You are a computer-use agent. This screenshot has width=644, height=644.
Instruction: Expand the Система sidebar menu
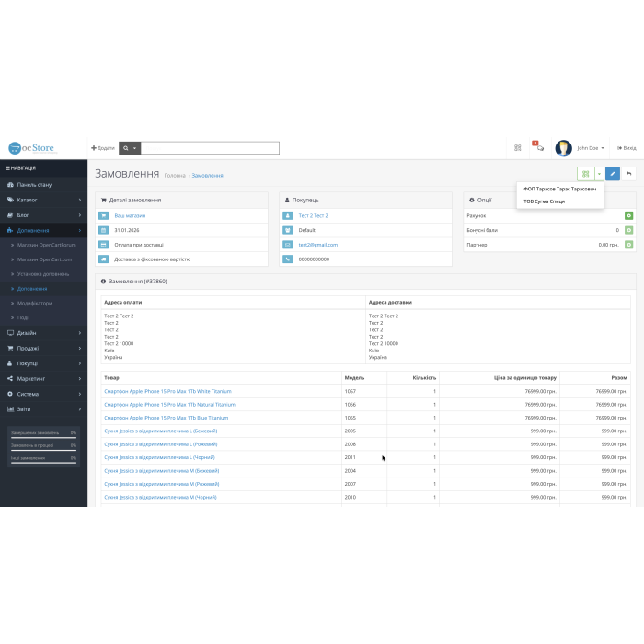[x=43, y=394]
